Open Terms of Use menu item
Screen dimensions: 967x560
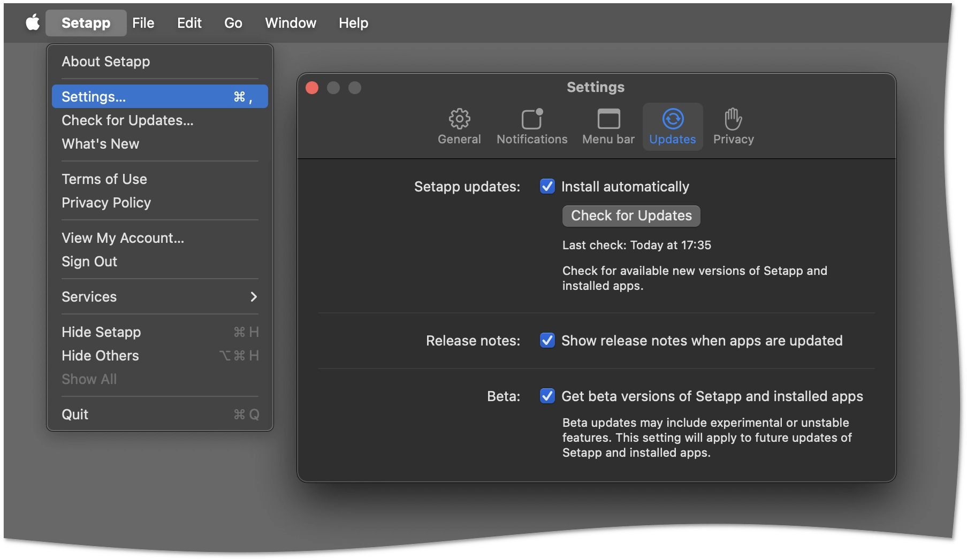pyautogui.click(x=160, y=179)
